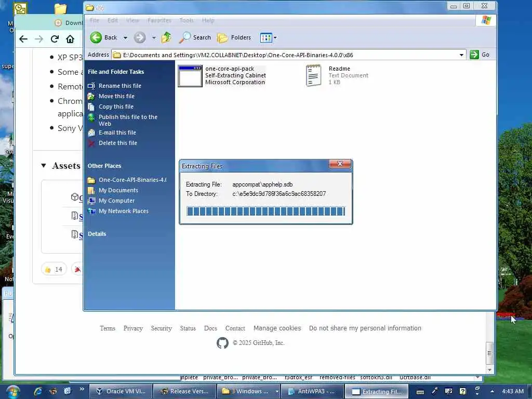Viewport: 532px width, 399px height.
Task: Switch to AntiWPA3 taskbar button
Action: point(312,392)
